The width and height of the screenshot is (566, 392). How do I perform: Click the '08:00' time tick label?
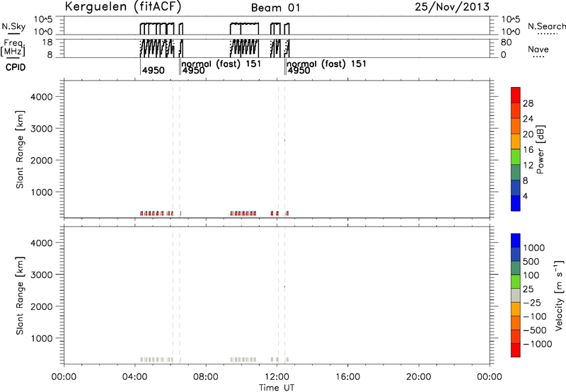(206, 377)
